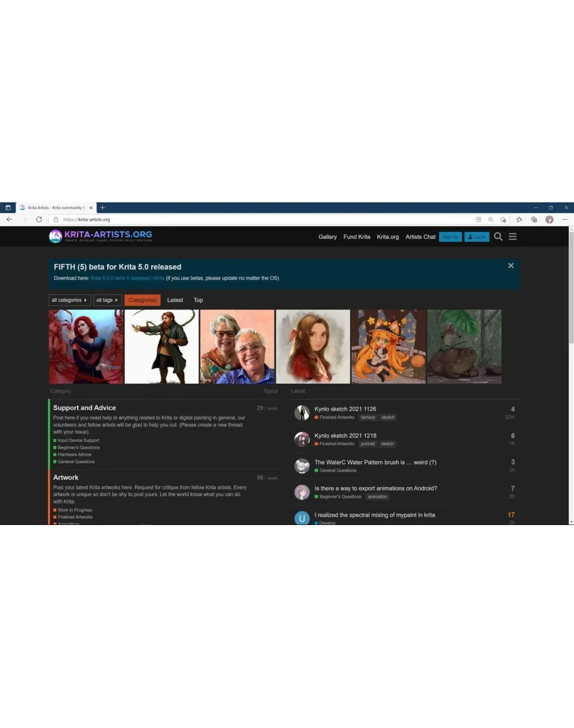Switch to the Top tab
This screenshot has width=574, height=728.
(198, 300)
